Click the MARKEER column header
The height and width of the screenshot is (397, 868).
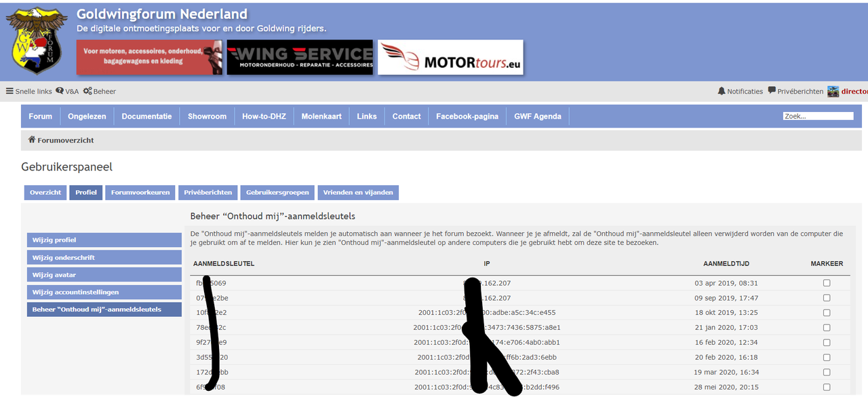[827, 263]
